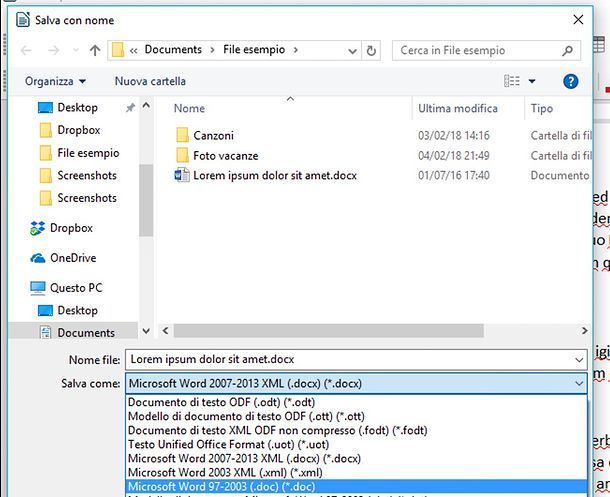This screenshot has width=610, height=497.
Task: Choose Documento di testo ODF (.odt) format
Action: [356, 402]
